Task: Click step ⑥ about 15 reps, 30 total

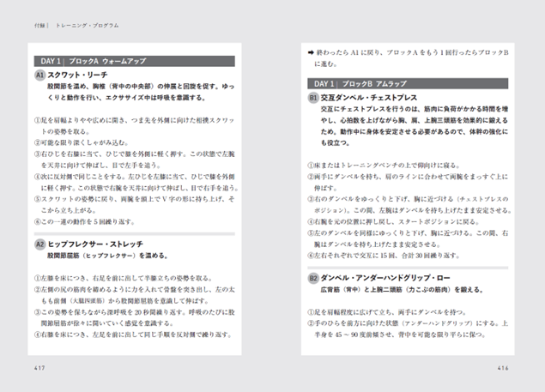Action: [x=384, y=256]
